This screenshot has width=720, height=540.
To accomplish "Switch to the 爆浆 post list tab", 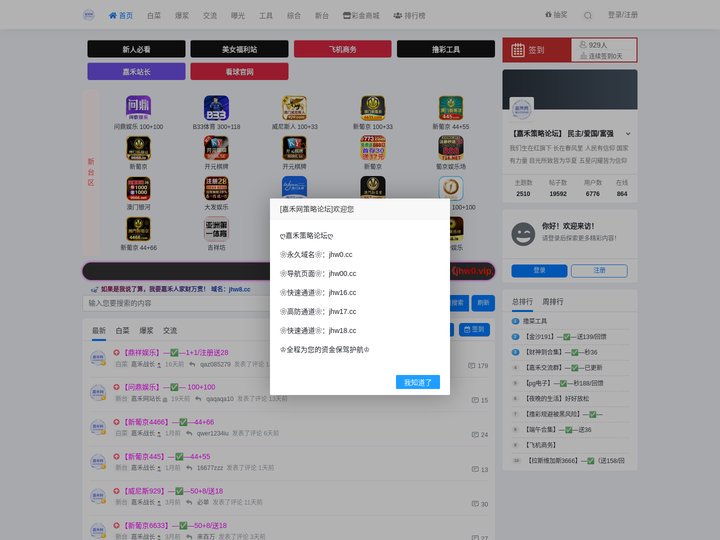I will coord(146,331).
